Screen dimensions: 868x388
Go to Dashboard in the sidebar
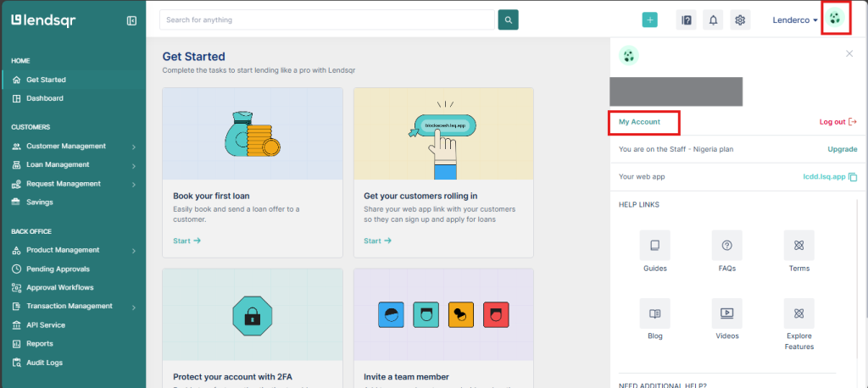(x=44, y=98)
